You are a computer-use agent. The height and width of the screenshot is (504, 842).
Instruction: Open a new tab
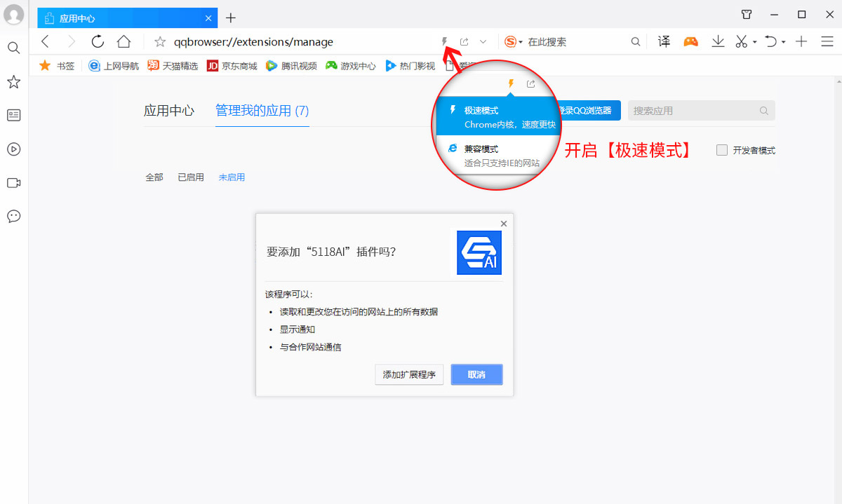231,18
